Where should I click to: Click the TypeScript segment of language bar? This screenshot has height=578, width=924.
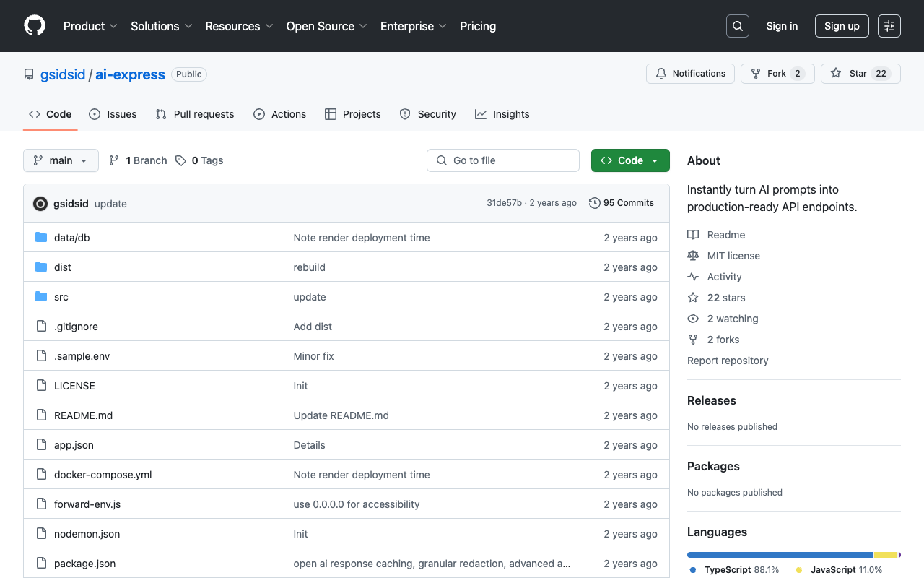click(x=780, y=555)
